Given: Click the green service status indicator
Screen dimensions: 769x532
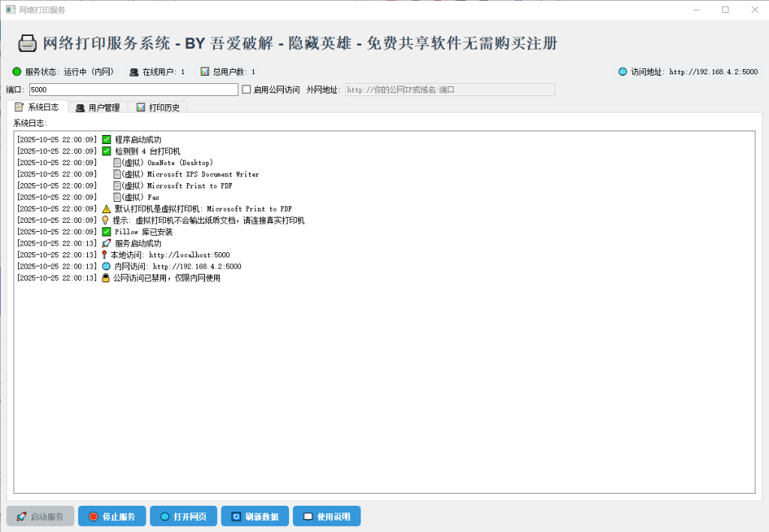Looking at the screenshot, I should coord(17,72).
